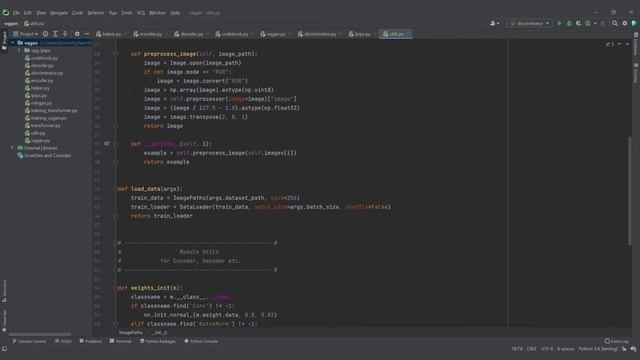This screenshot has width=640, height=360.
Task: Click the editor vertical scrollbar thumb
Action: tap(630, 191)
